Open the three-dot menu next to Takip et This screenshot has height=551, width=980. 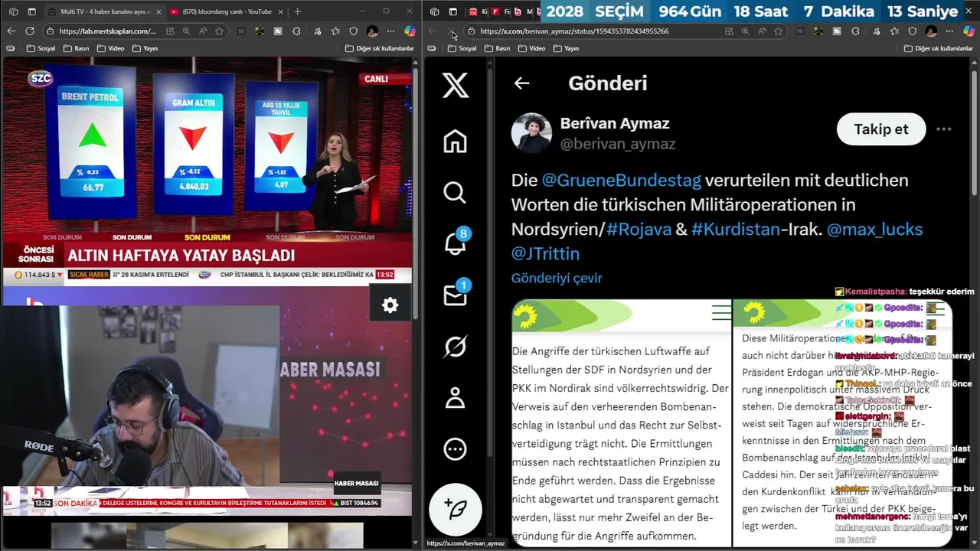[x=943, y=129]
